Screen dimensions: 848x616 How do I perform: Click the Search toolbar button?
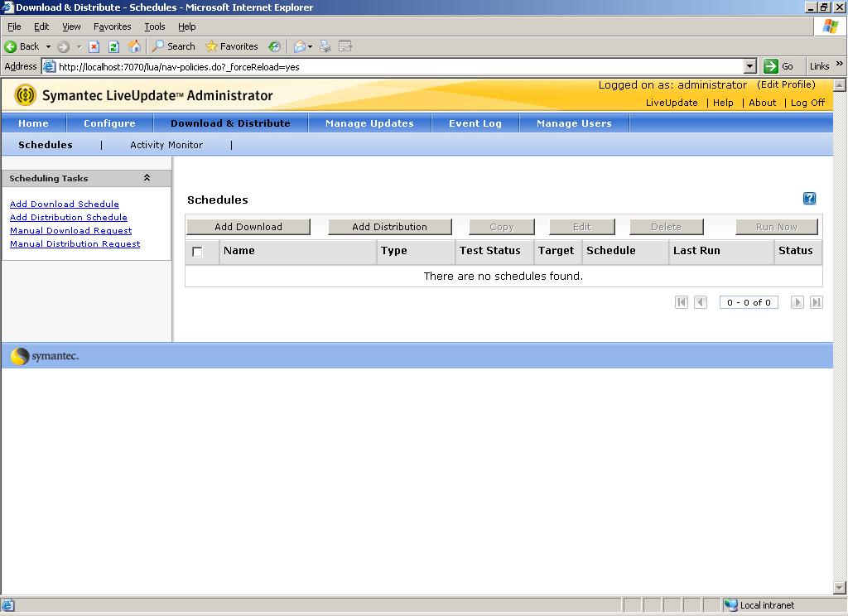point(174,46)
